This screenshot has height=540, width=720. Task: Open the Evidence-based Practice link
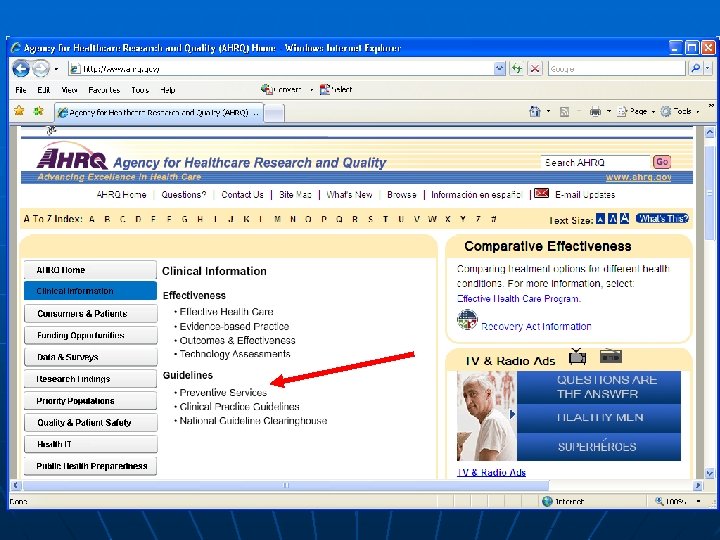[234, 326]
